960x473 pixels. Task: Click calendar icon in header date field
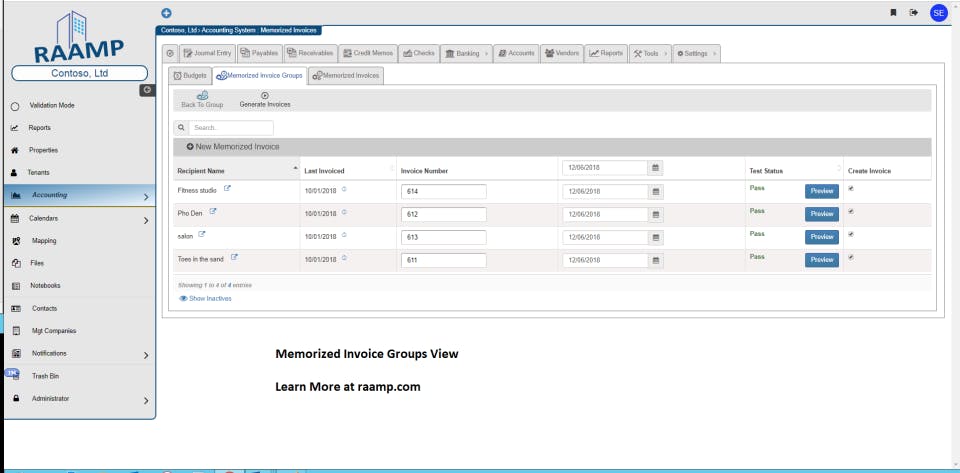(x=655, y=168)
